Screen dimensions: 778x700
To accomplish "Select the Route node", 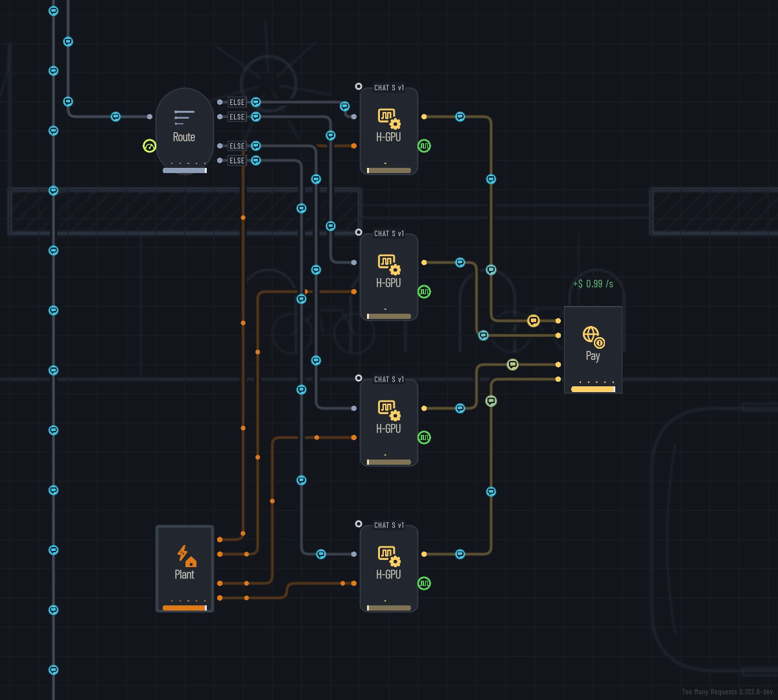I will click(184, 131).
